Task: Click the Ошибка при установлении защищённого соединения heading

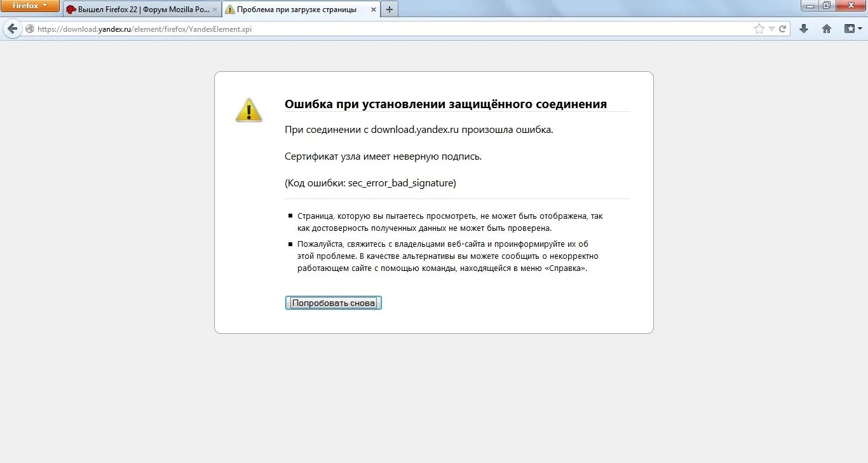Action: tap(445, 104)
